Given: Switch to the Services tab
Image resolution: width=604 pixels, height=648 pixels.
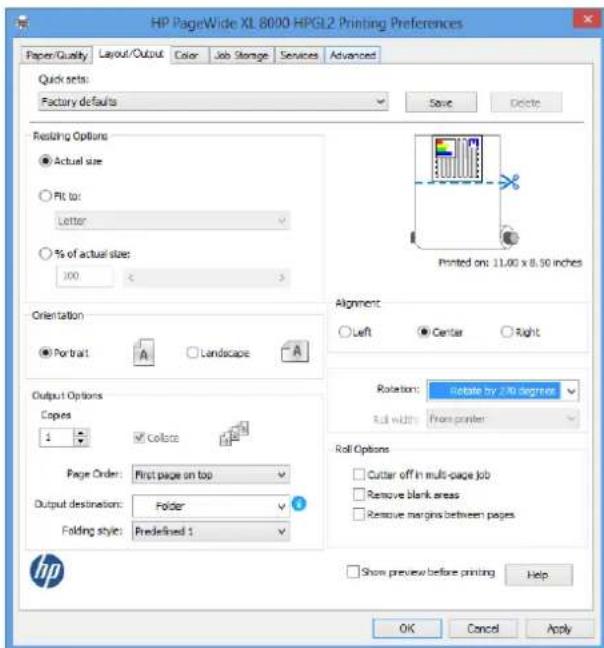Looking at the screenshot, I should click(x=299, y=55).
